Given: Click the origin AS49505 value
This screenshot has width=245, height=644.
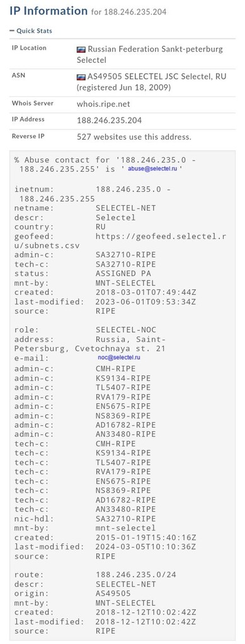Looking at the screenshot, I should pos(113,594).
